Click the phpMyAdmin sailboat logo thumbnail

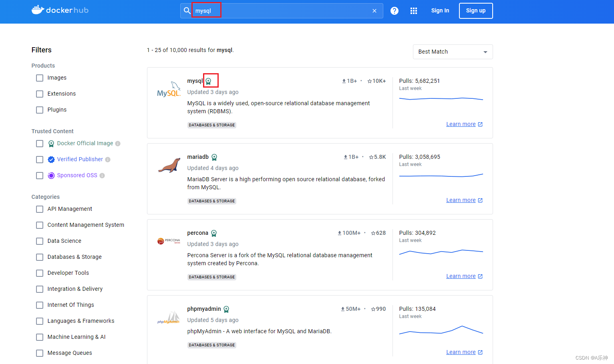(169, 318)
